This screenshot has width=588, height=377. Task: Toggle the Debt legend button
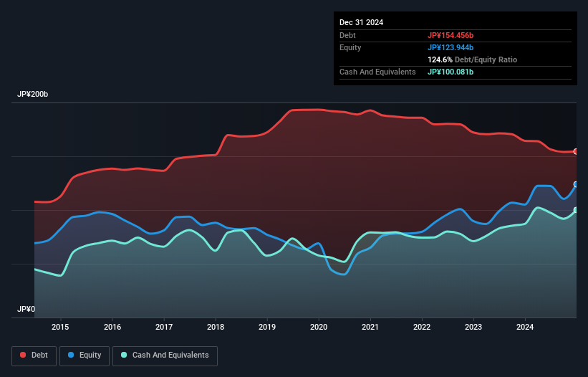click(34, 355)
